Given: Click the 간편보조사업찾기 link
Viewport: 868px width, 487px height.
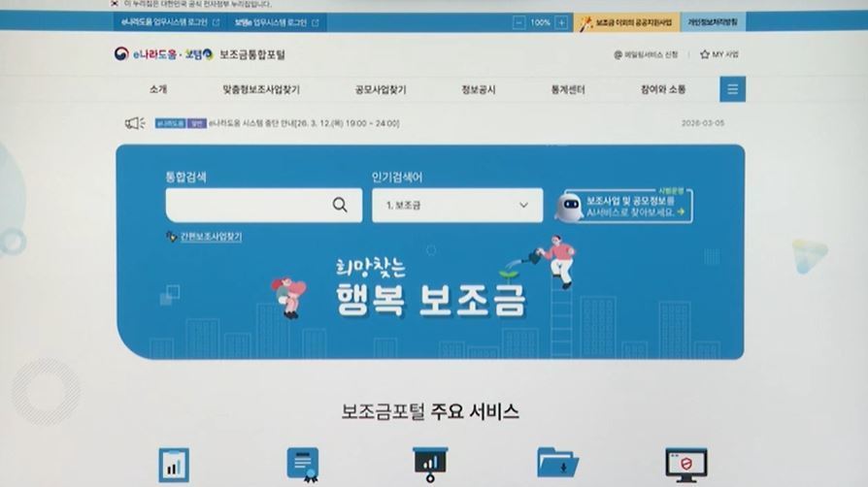Looking at the screenshot, I should click(x=210, y=237).
